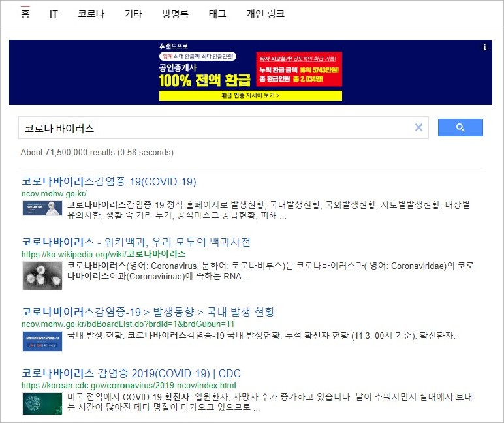The width and height of the screenshot is (504, 423).
Task: Open the 개인 링크 menu item
Action: click(266, 14)
